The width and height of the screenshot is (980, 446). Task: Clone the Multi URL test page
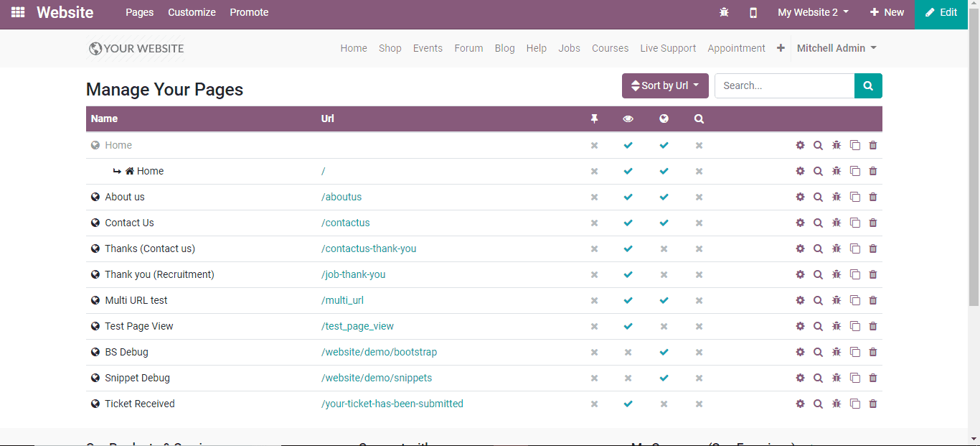[x=854, y=300]
